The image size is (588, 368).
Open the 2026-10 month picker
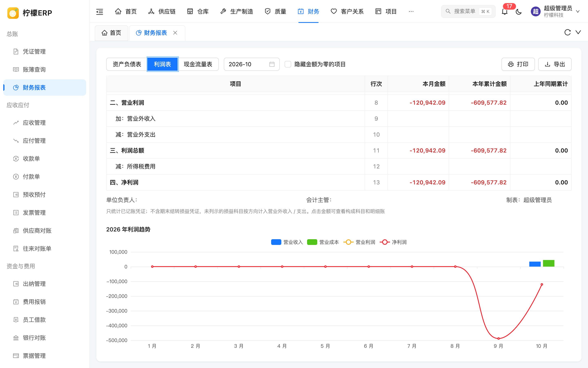click(252, 64)
